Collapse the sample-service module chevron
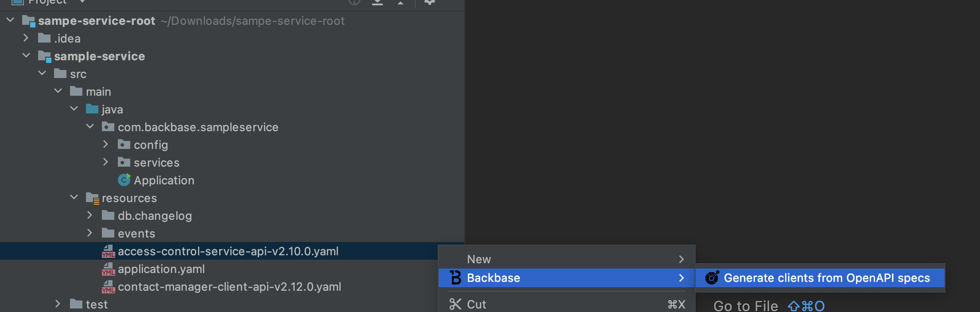Image resolution: width=980 pixels, height=312 pixels. click(x=26, y=55)
